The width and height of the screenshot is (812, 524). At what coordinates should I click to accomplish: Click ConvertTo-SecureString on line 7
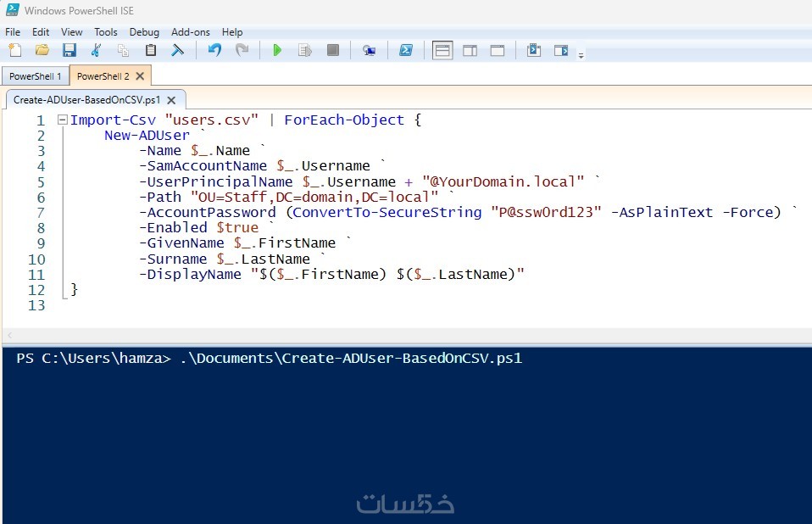click(387, 212)
